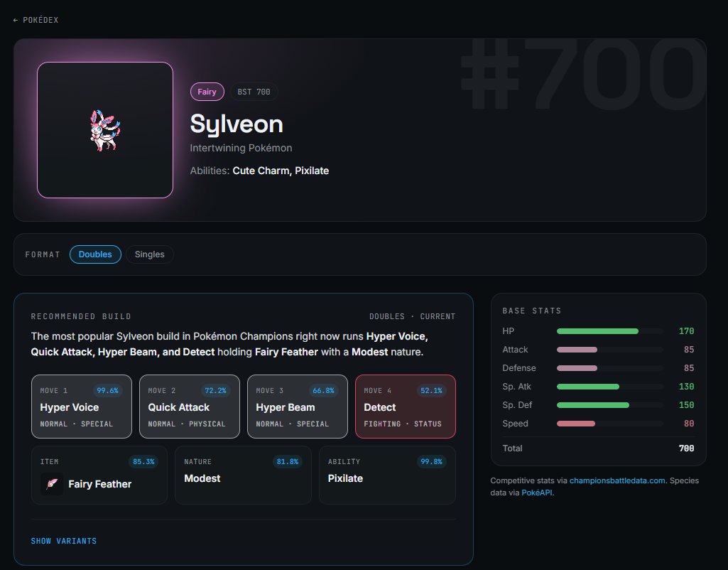728x570 pixels.
Task: Click the Intertwining Pokémon subtitle
Action: point(241,148)
